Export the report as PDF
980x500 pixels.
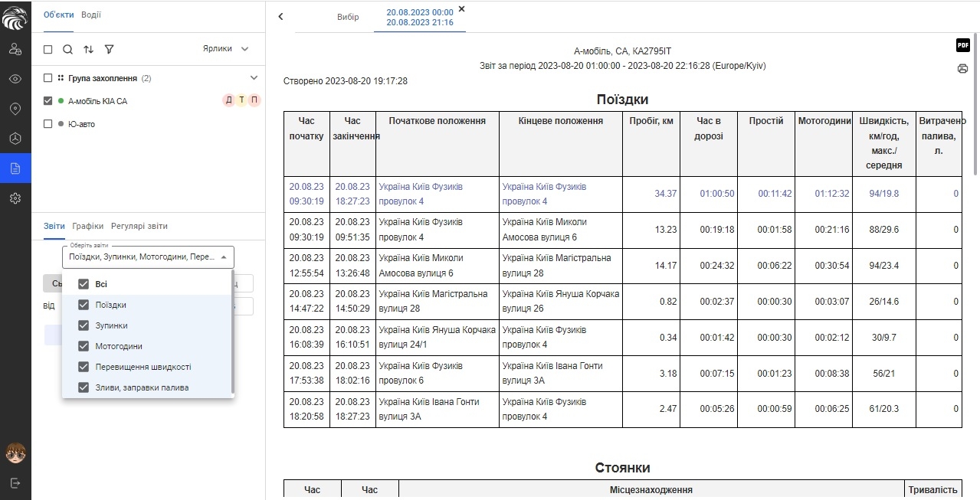click(962, 45)
